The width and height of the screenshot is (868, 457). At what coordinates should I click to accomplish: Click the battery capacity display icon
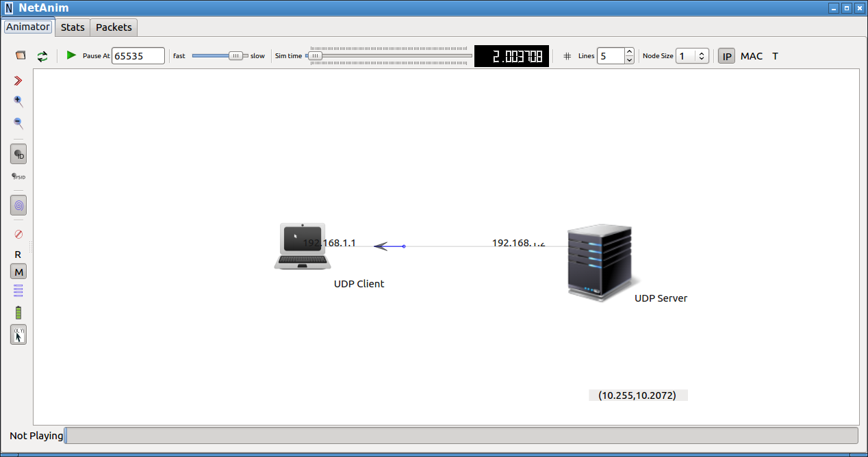[x=18, y=312]
